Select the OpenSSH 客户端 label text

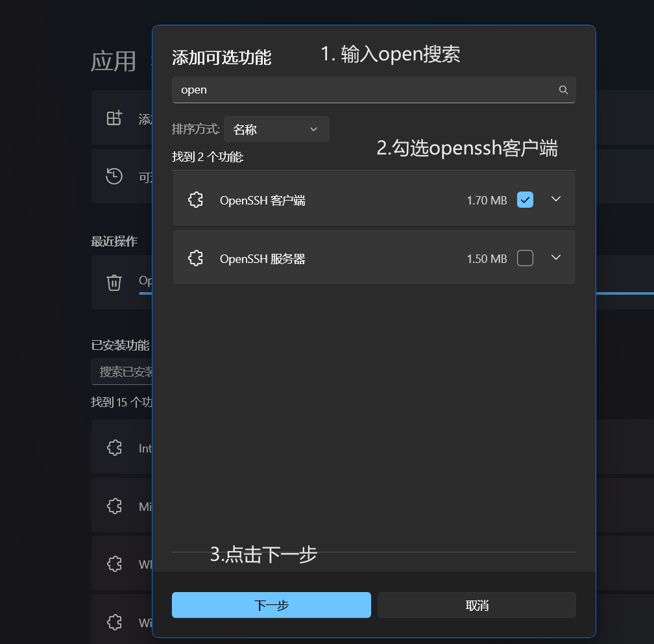pyautogui.click(x=262, y=201)
